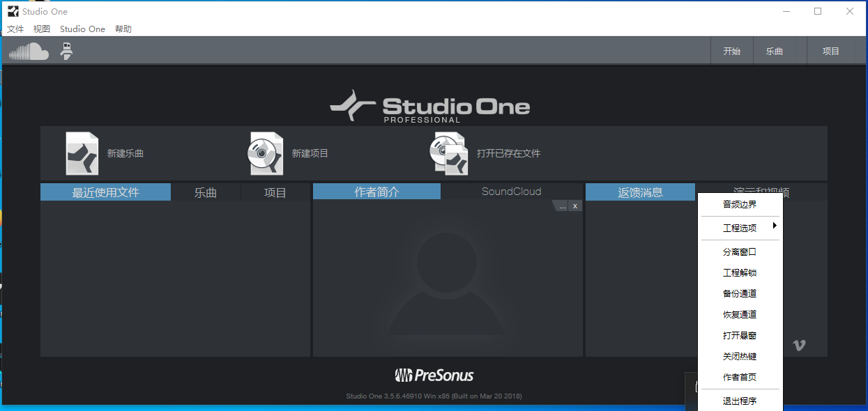
Task: Choose 工程解锁 in the context menu
Action: point(740,273)
